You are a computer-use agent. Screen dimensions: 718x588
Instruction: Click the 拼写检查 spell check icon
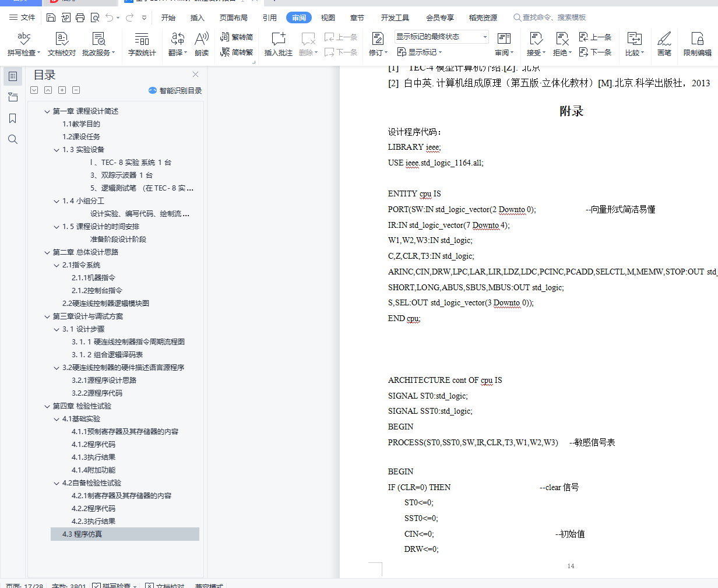pyautogui.click(x=24, y=39)
